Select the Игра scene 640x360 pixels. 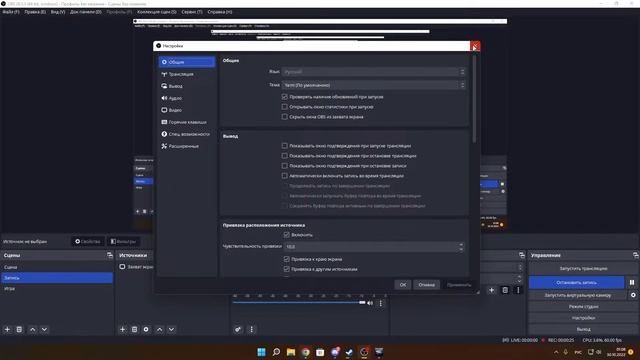(57, 288)
